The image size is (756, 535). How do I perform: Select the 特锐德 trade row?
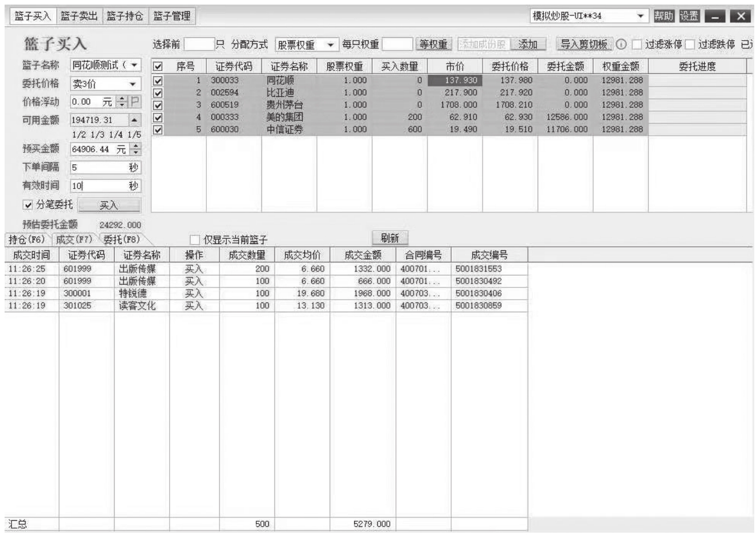pos(266,294)
